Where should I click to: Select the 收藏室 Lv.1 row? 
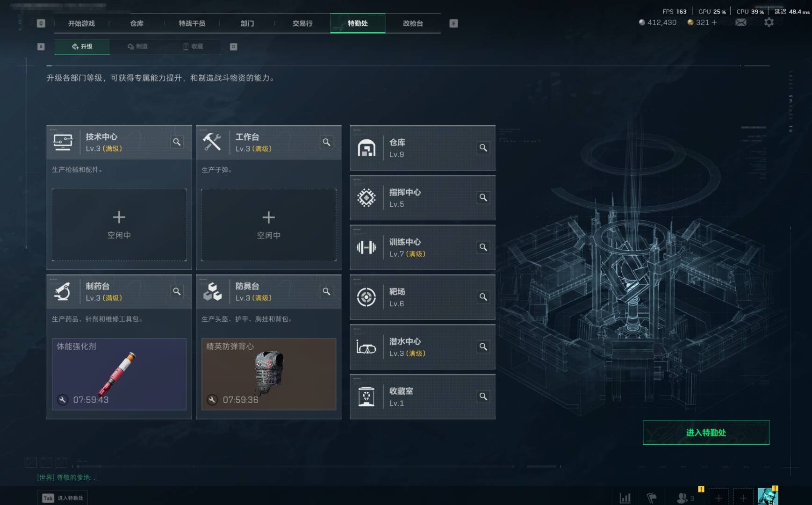tap(423, 397)
